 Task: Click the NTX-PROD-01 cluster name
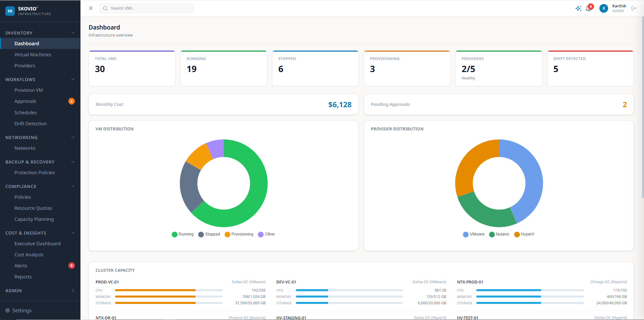[470, 282]
